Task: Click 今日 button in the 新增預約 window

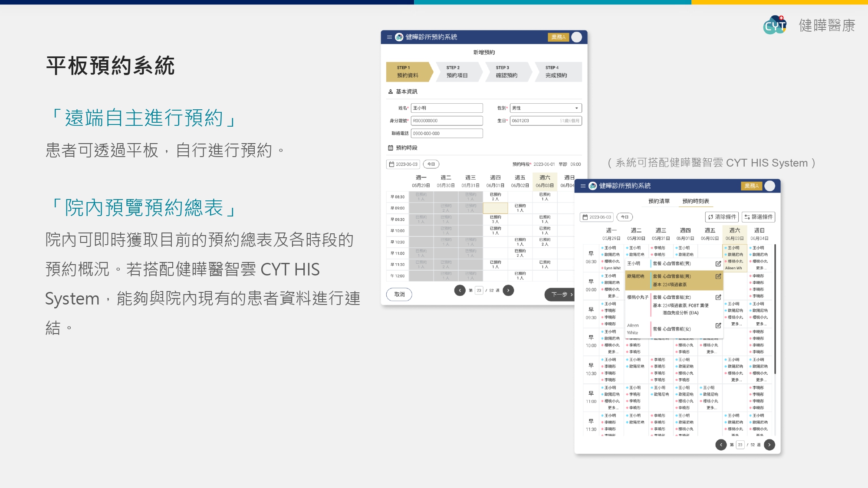Action: 431,164
